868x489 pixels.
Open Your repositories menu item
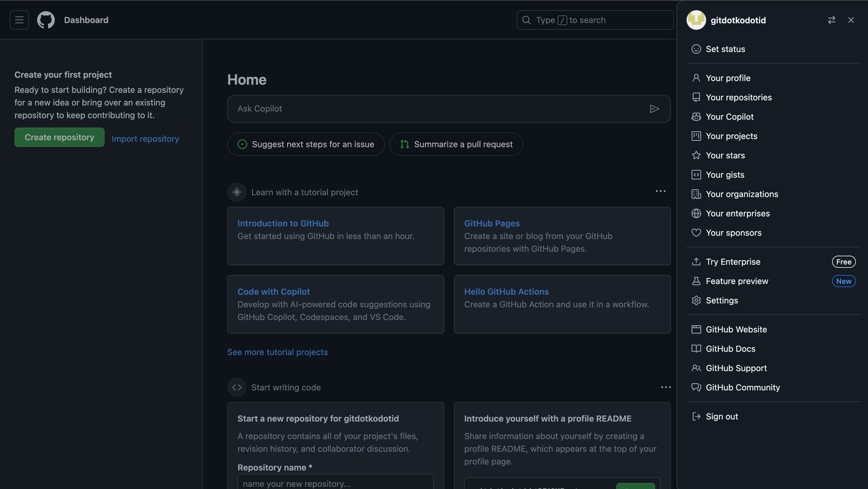click(738, 98)
